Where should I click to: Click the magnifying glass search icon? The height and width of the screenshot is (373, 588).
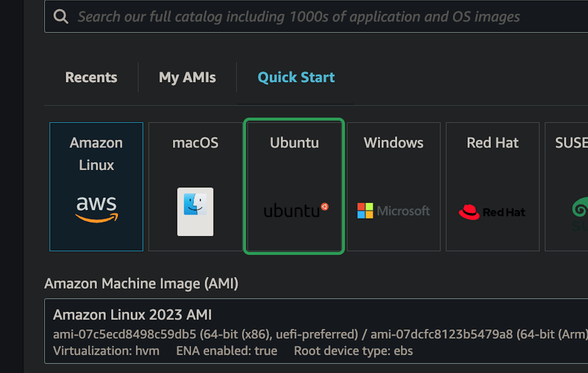pyautogui.click(x=61, y=17)
